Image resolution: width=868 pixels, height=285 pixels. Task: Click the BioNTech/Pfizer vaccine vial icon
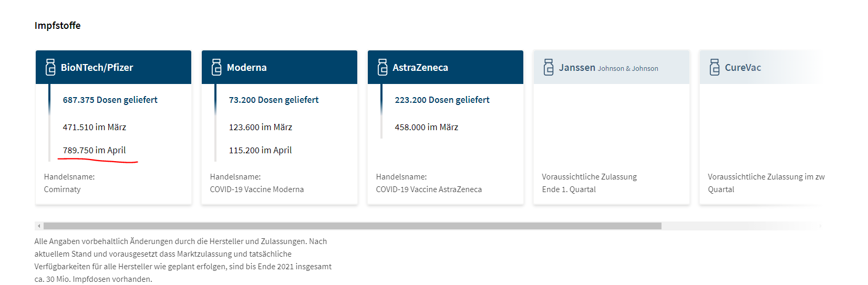point(50,67)
